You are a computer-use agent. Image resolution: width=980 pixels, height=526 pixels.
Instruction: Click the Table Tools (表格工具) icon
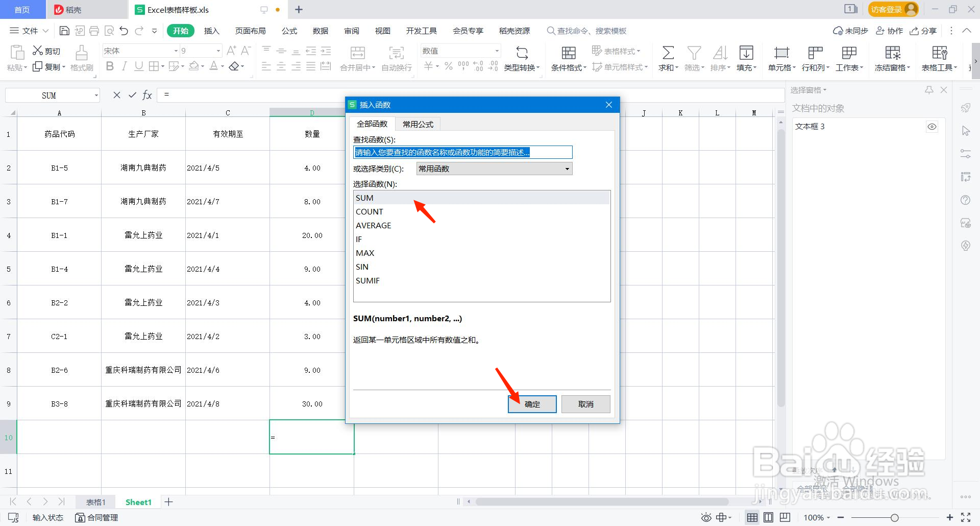[939, 53]
